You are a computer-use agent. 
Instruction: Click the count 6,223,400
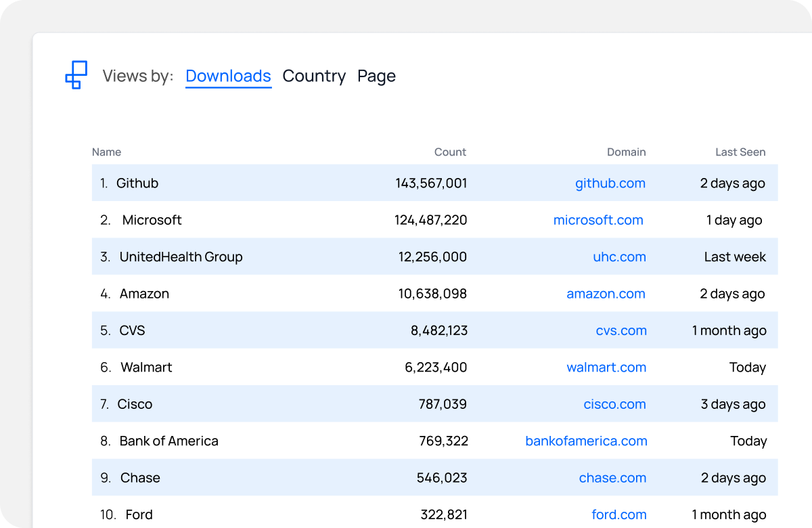[x=436, y=368]
